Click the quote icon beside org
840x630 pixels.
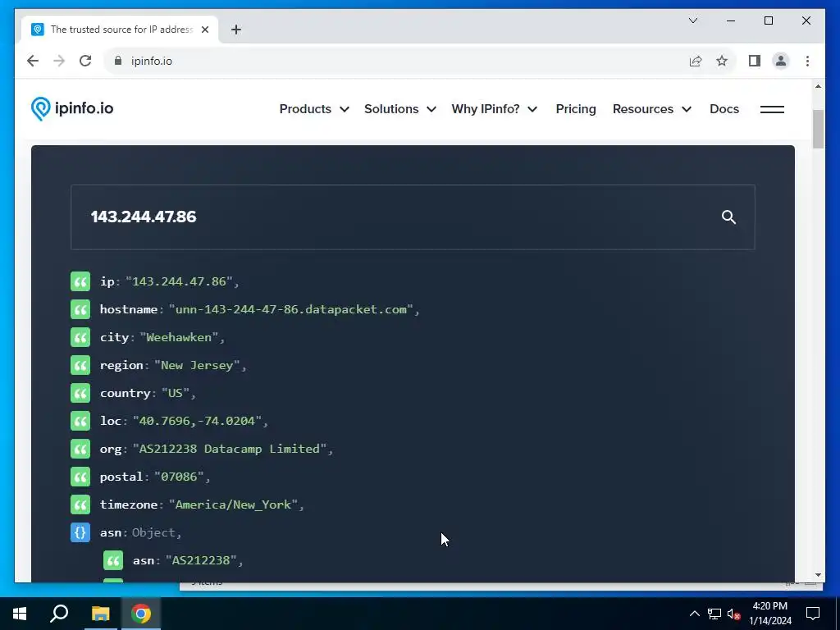click(80, 449)
